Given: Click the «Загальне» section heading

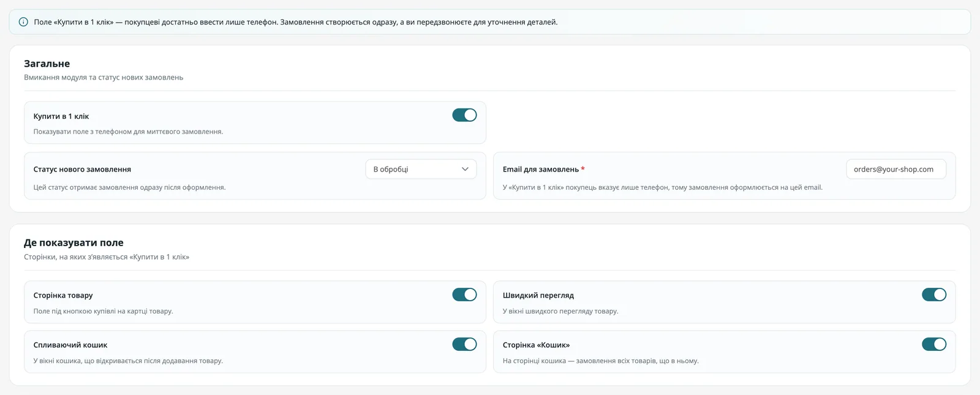Looking at the screenshot, I should [47, 64].
